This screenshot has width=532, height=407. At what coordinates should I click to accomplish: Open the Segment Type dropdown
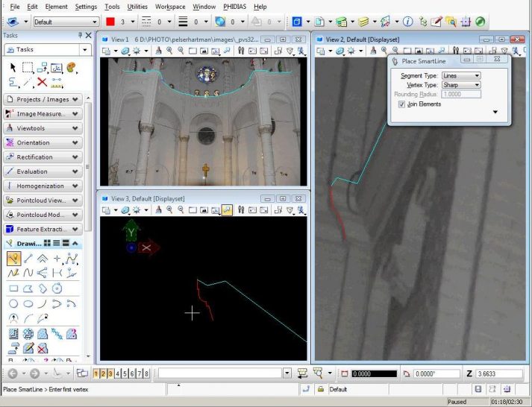pos(461,75)
